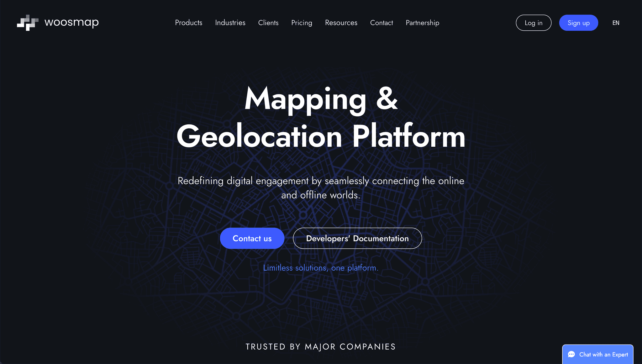Viewport: 642px width, 364px height.
Task: Expand the EN language selector
Action: tap(616, 23)
